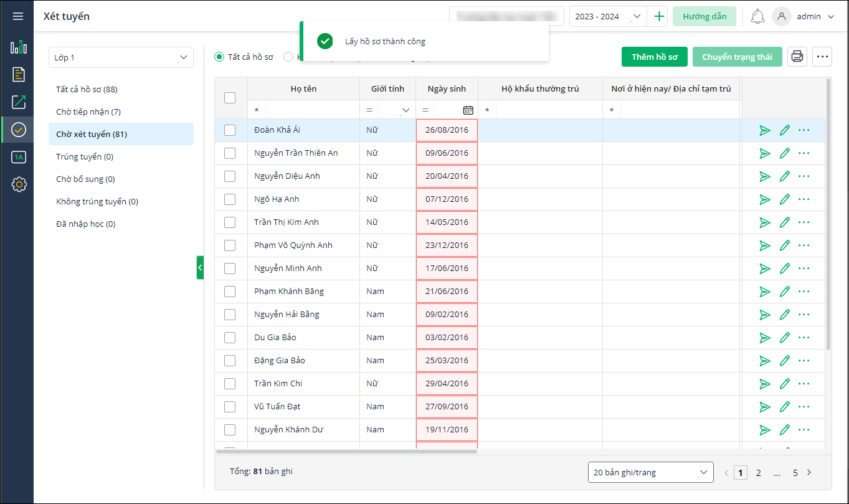The height and width of the screenshot is (504, 849).
Task: Click send icon for Phạm Khánh Băng
Action: pos(765,292)
